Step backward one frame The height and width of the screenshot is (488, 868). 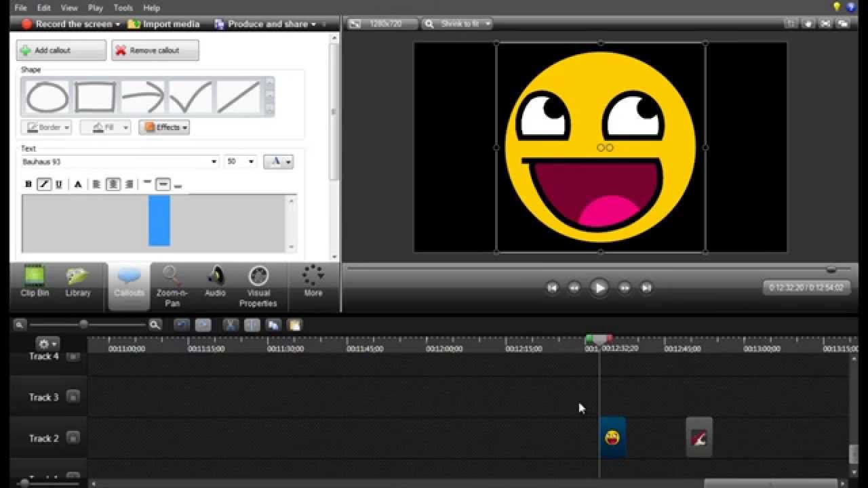(574, 288)
